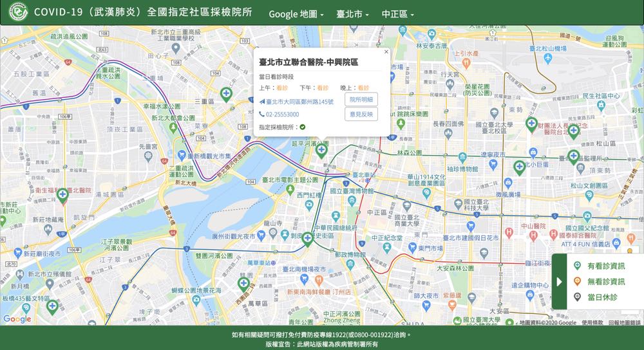Select hospital marker below the 中興院區 popup

pos(321,151)
